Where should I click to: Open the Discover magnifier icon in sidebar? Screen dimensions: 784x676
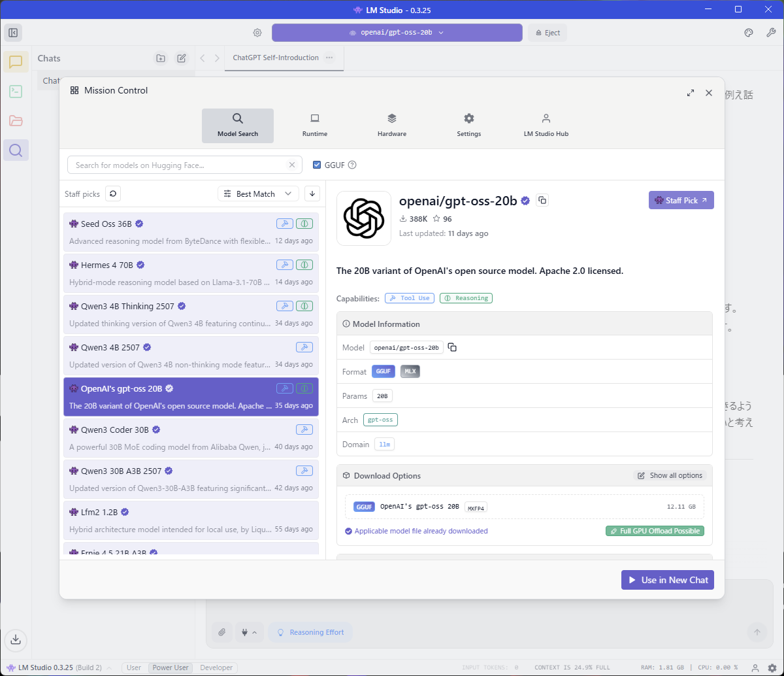pyautogui.click(x=16, y=150)
